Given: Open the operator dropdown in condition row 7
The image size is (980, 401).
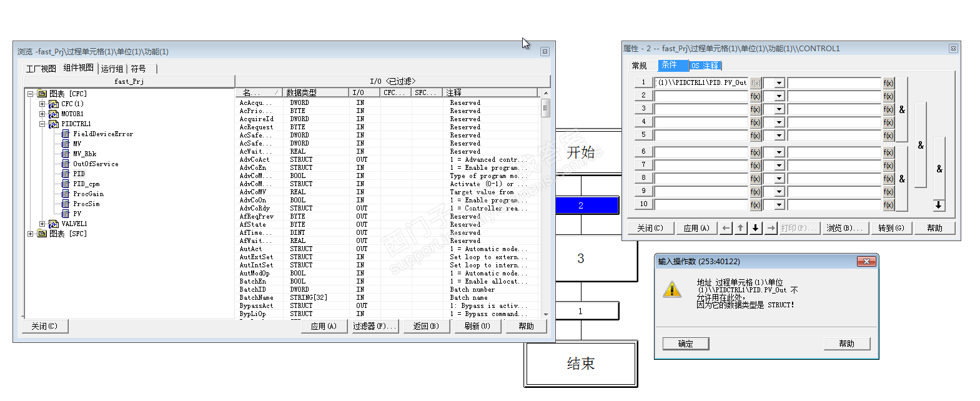Looking at the screenshot, I should click(x=779, y=166).
